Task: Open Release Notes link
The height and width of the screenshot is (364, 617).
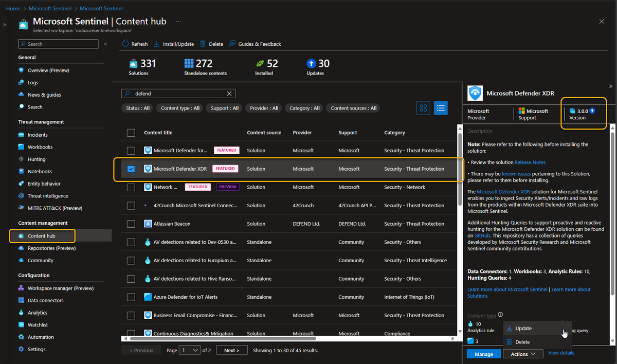Action: (530, 162)
